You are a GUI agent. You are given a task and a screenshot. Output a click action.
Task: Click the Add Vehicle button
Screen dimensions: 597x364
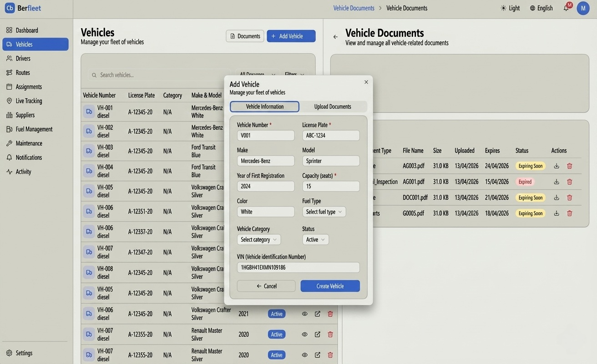(x=291, y=36)
